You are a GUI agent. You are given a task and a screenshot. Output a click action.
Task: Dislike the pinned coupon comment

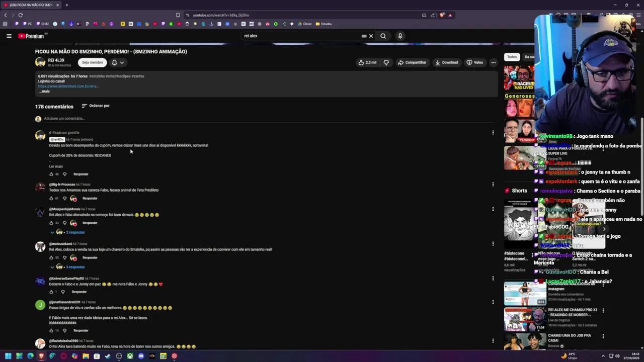coord(64,174)
